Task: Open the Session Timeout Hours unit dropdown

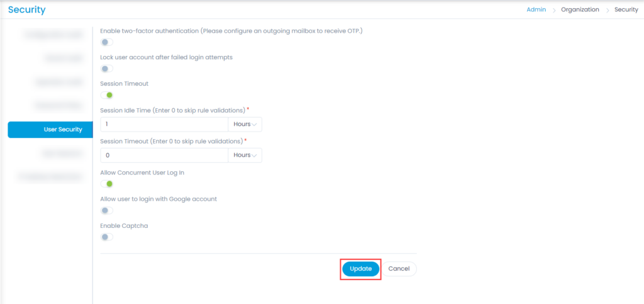Action: (x=245, y=155)
